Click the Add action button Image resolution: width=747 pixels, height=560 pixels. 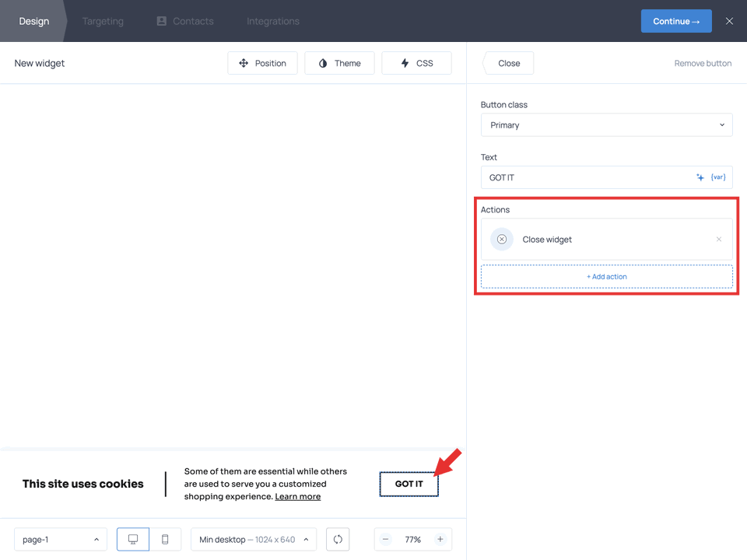607,276
